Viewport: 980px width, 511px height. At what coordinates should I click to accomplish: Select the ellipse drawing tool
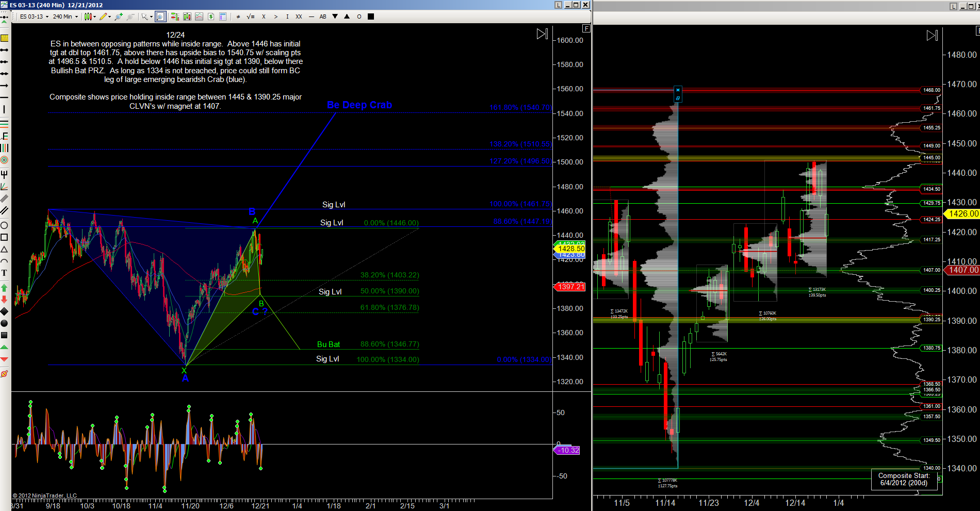[x=4, y=225]
